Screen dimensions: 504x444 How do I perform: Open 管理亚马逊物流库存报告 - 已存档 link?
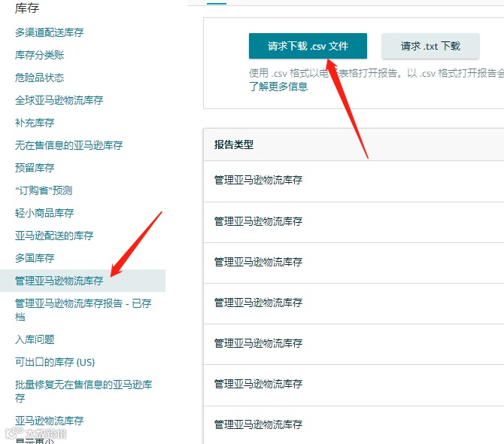[83, 310]
